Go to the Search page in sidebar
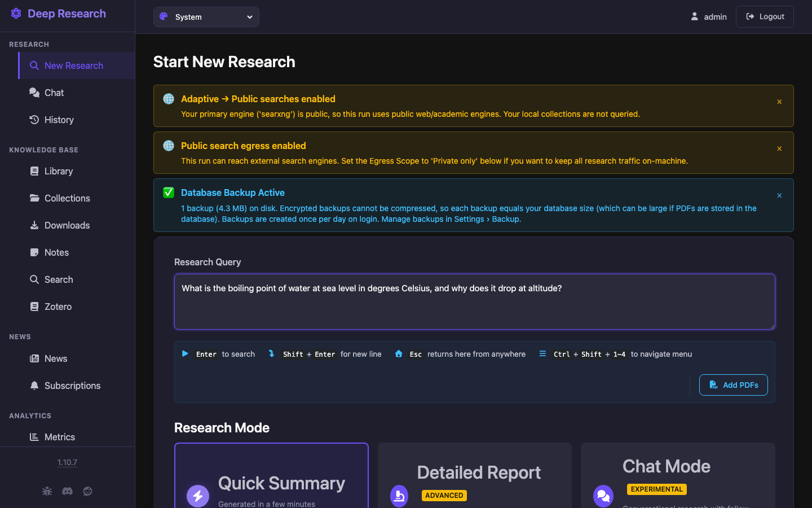The image size is (812, 508). [x=77, y=279]
